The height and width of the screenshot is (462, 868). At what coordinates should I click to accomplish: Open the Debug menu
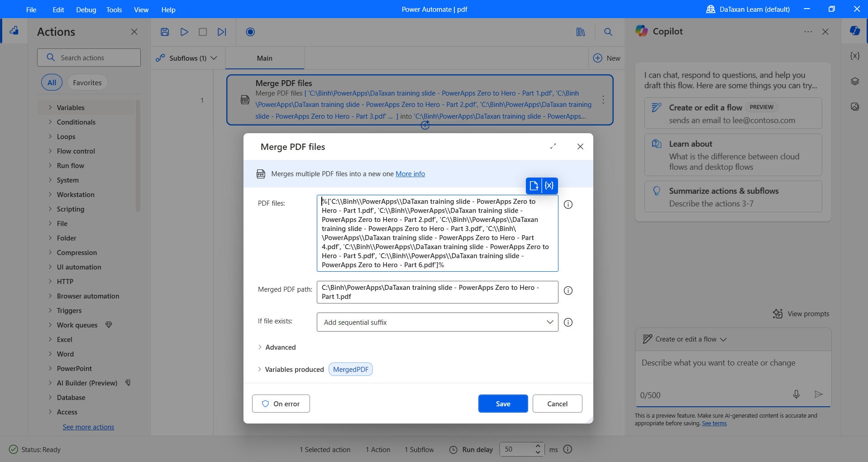pyautogui.click(x=86, y=10)
